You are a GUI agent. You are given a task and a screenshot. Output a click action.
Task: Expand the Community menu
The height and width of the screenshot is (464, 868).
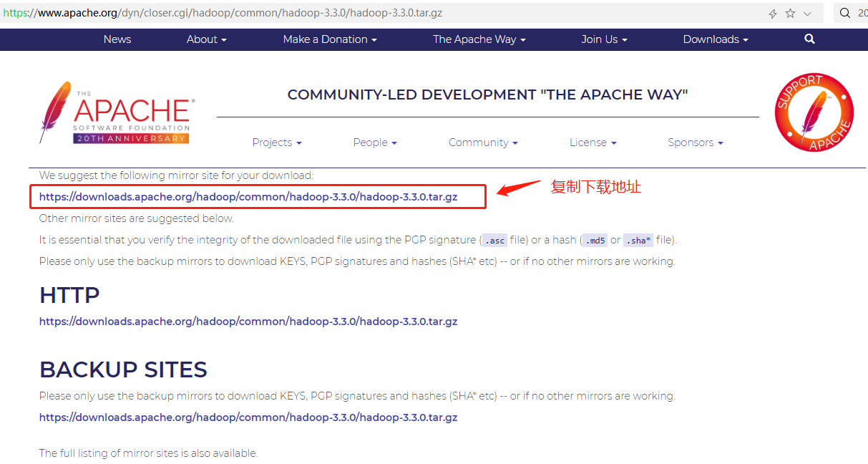click(x=483, y=142)
